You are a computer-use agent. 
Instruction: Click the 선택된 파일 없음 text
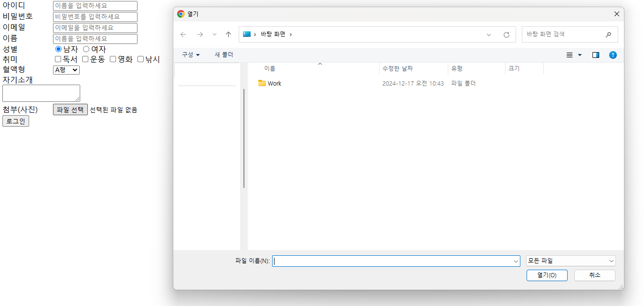(x=114, y=109)
